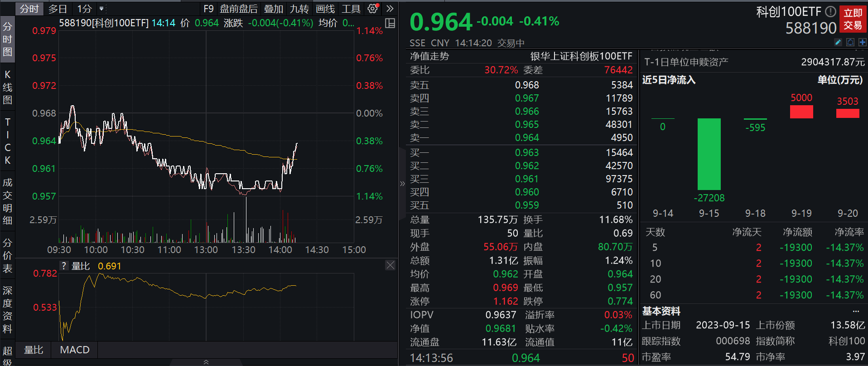Open the chart settings gear icon
Image resolution: width=868 pixels, height=366 pixels.
click(373, 9)
